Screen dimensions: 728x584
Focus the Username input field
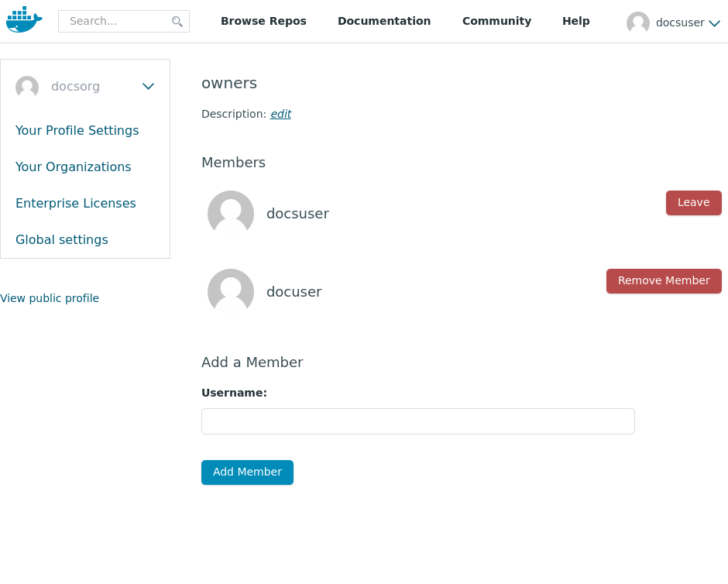[x=417, y=421]
